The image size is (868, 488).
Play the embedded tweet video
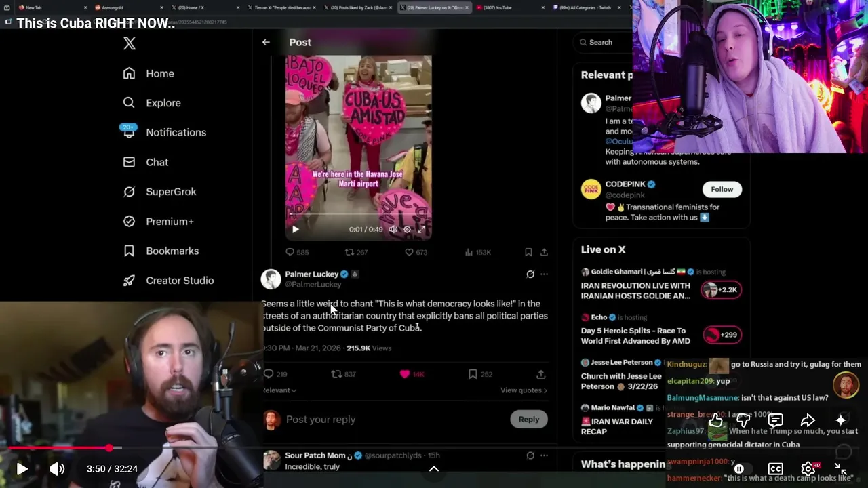click(295, 229)
